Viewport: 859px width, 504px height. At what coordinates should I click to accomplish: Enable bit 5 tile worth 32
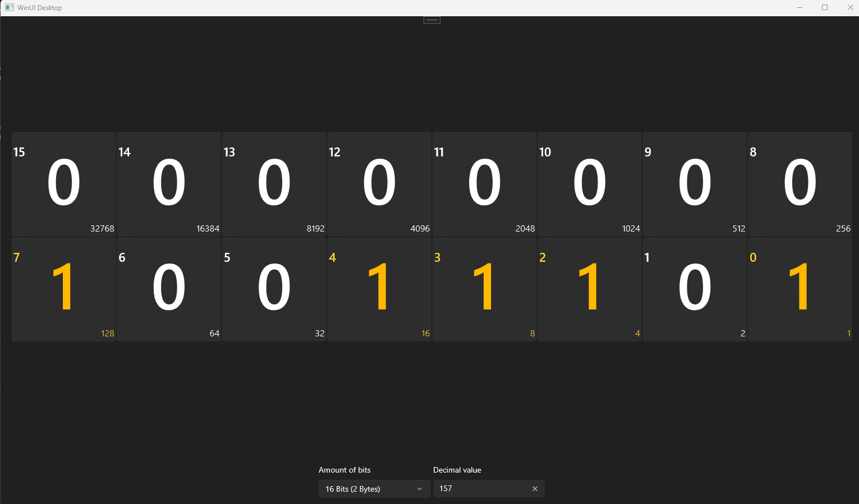coord(274,289)
